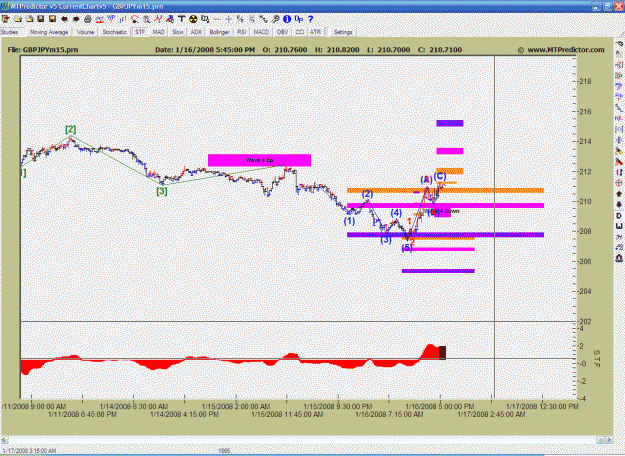The image size is (625, 456).
Task: Click the 'C: 210.7100' close value text
Action: click(x=440, y=50)
